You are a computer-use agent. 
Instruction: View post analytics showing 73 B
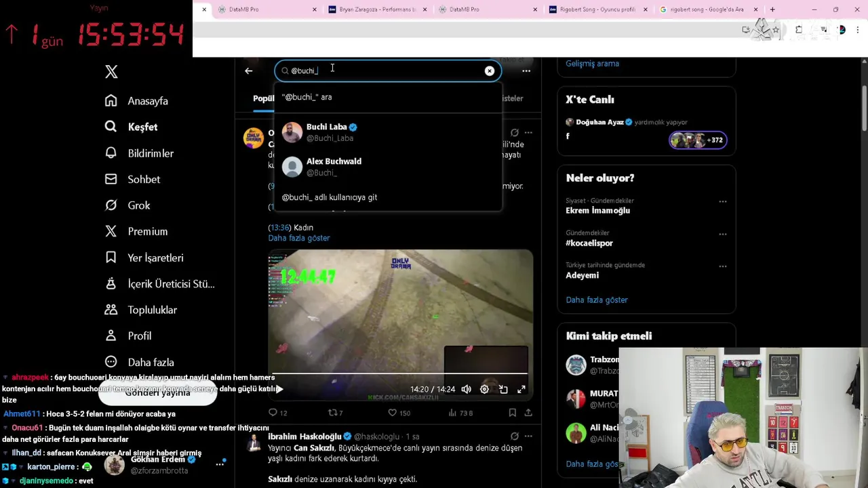coord(460,413)
